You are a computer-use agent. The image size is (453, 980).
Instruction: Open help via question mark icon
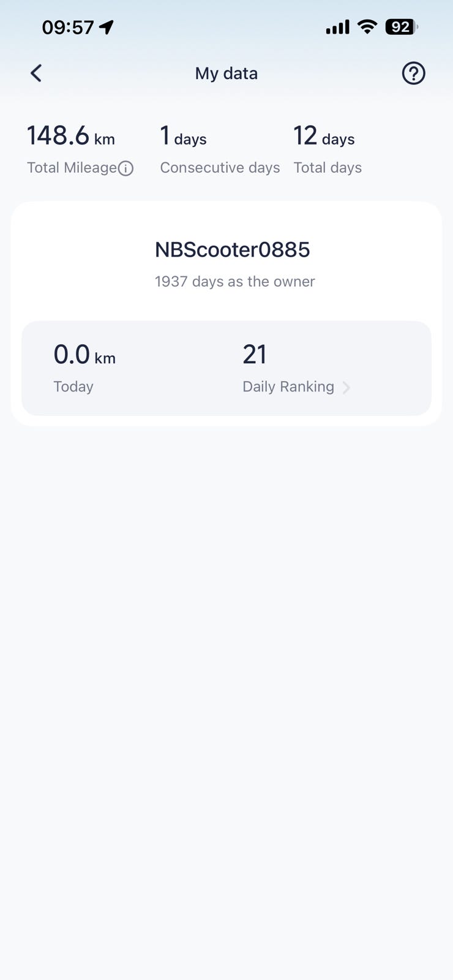pos(413,73)
